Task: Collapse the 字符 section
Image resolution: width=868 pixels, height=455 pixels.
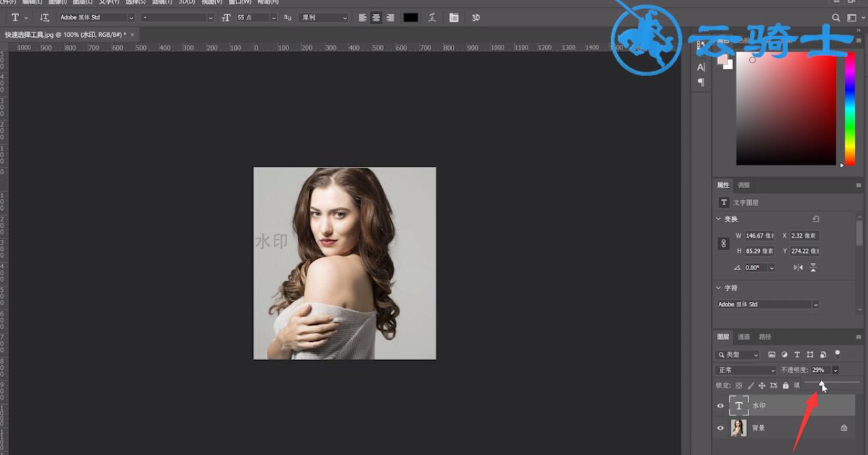Action: [x=719, y=288]
